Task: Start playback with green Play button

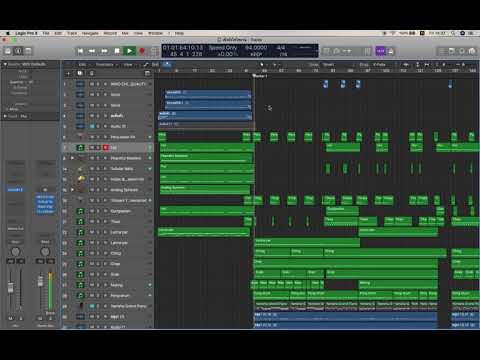Action: (x=129, y=51)
